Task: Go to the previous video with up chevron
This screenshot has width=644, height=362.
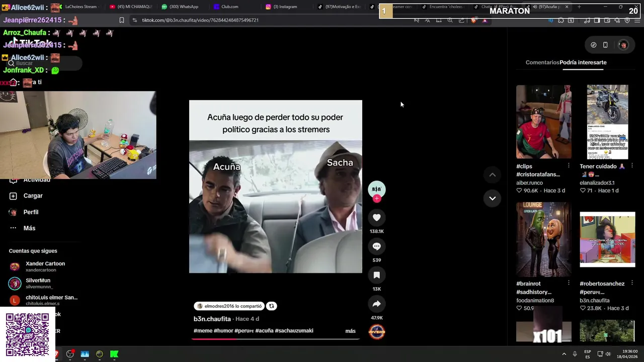Action: 492,175
